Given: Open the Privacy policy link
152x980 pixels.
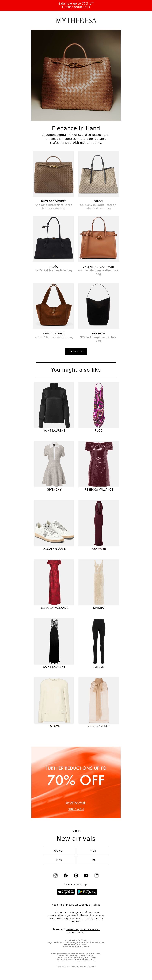Looking at the screenshot, I should (x=78, y=967).
